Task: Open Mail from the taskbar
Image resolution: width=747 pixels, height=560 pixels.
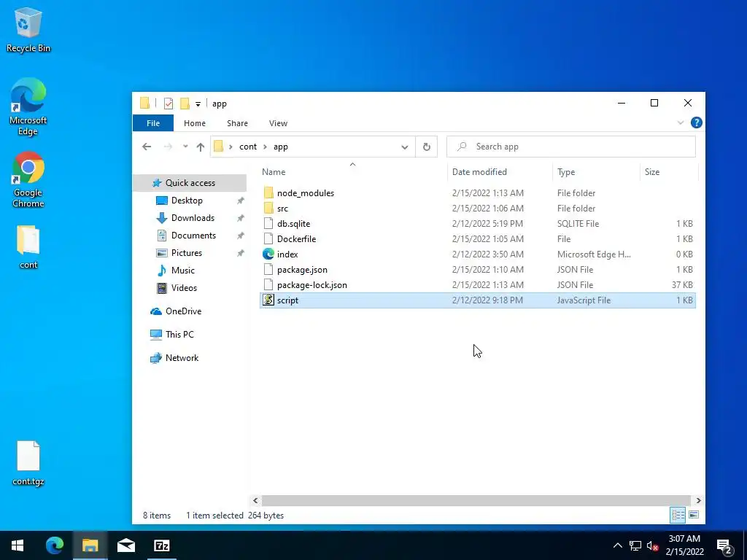Action: (x=125, y=545)
